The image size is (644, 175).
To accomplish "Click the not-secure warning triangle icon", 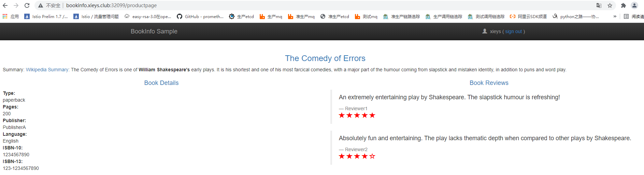I will pos(41,5).
